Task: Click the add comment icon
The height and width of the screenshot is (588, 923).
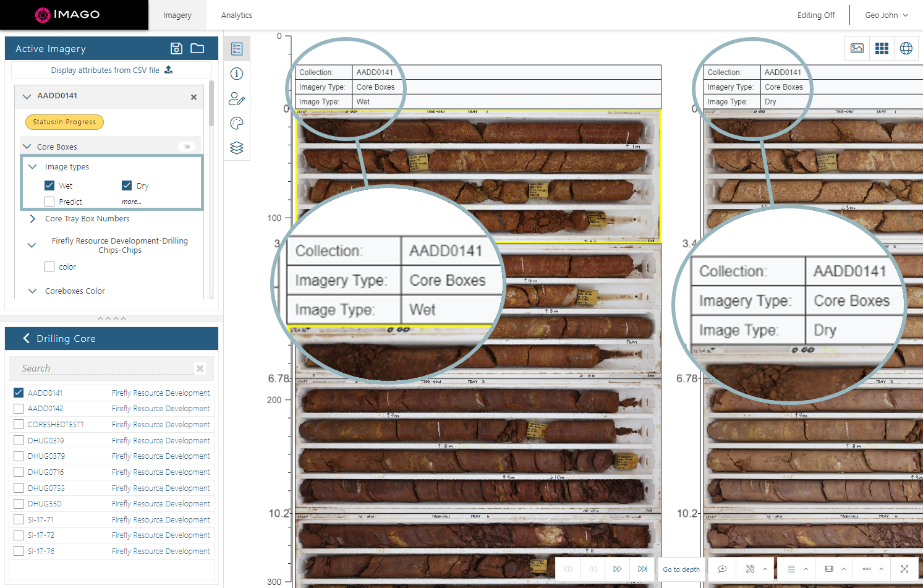Action: tap(722, 569)
